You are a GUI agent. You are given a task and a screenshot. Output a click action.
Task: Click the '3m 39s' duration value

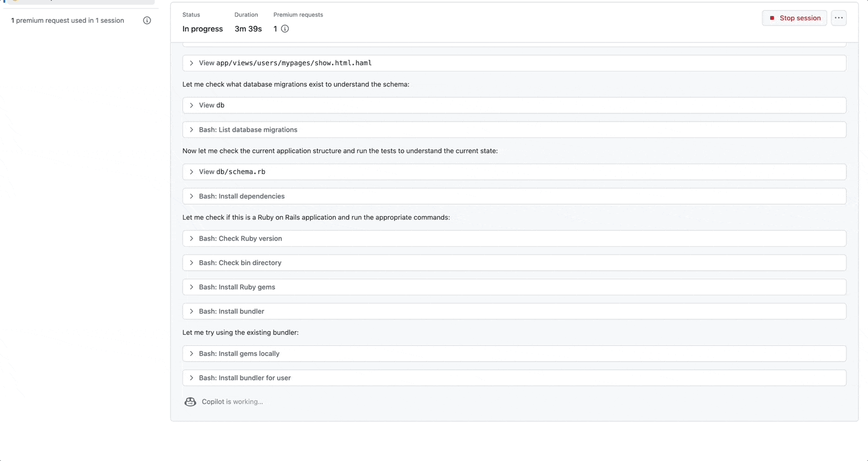[x=248, y=29]
